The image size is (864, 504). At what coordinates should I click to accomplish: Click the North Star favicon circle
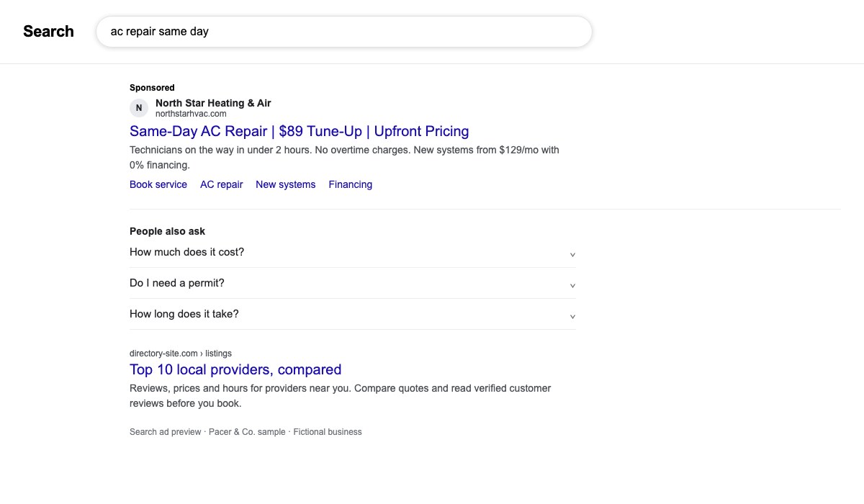coord(139,108)
